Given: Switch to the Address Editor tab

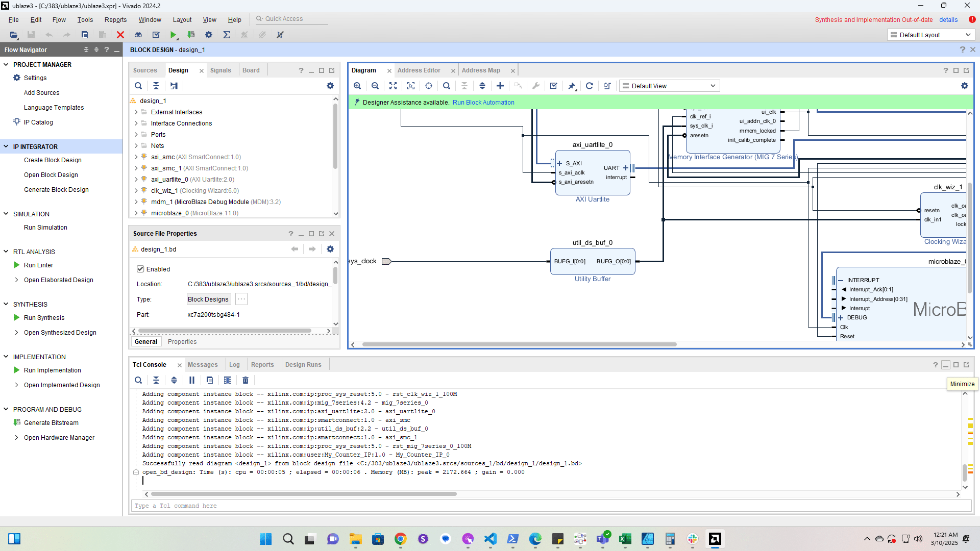Looking at the screenshot, I should (419, 70).
